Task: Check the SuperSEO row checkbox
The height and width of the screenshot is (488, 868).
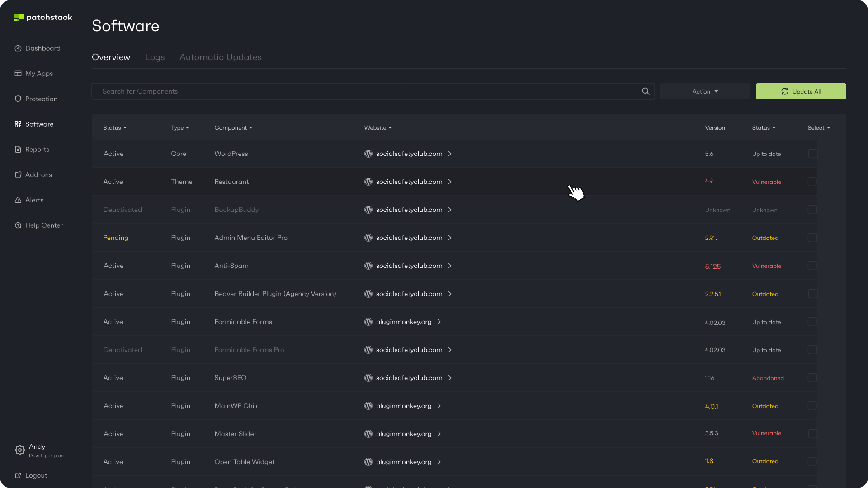Action: point(812,378)
